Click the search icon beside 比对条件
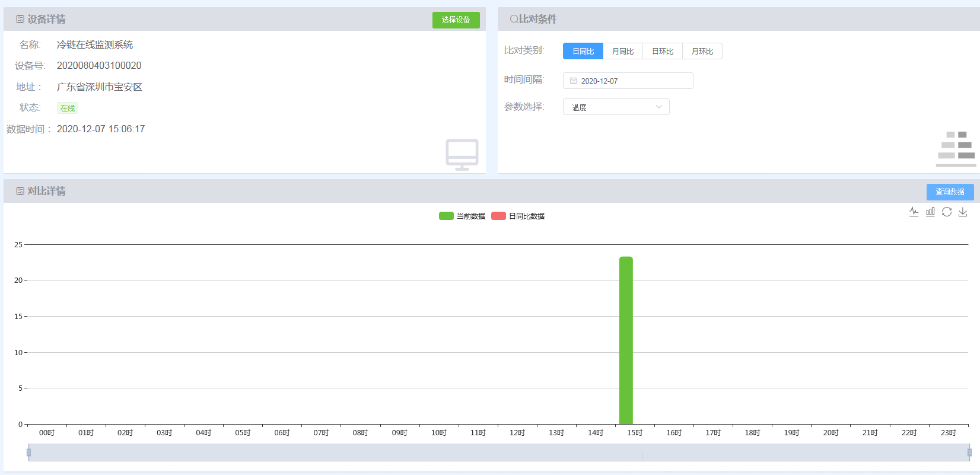 tap(514, 19)
